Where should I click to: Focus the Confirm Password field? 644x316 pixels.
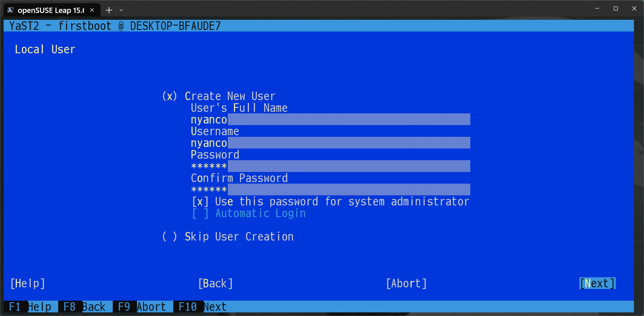pos(330,190)
